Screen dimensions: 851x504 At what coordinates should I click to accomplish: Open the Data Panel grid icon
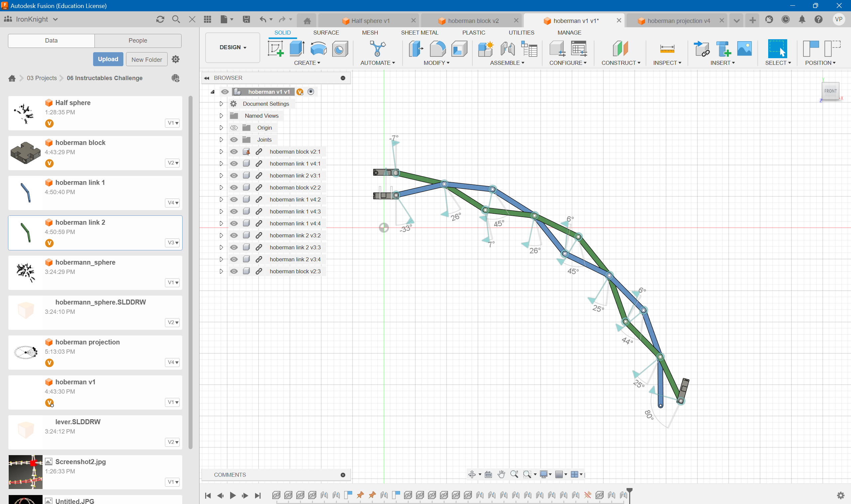(x=208, y=19)
